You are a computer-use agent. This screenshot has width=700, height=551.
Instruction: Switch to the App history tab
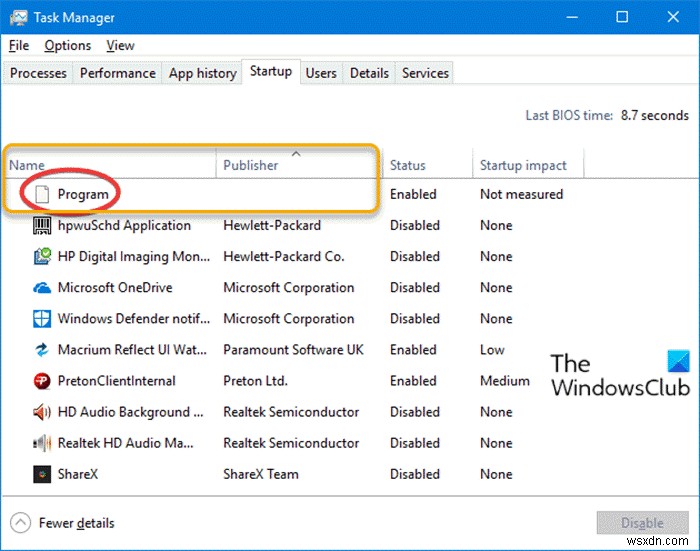tap(203, 73)
